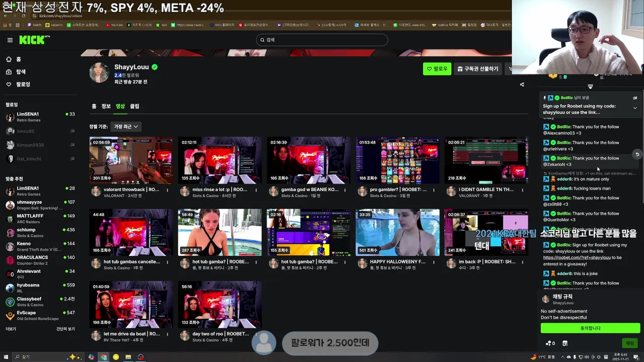Open HAPPY HALLOWEENY video thumbnail
Image resolution: width=644 pixels, height=362 pixels.
[397, 232]
